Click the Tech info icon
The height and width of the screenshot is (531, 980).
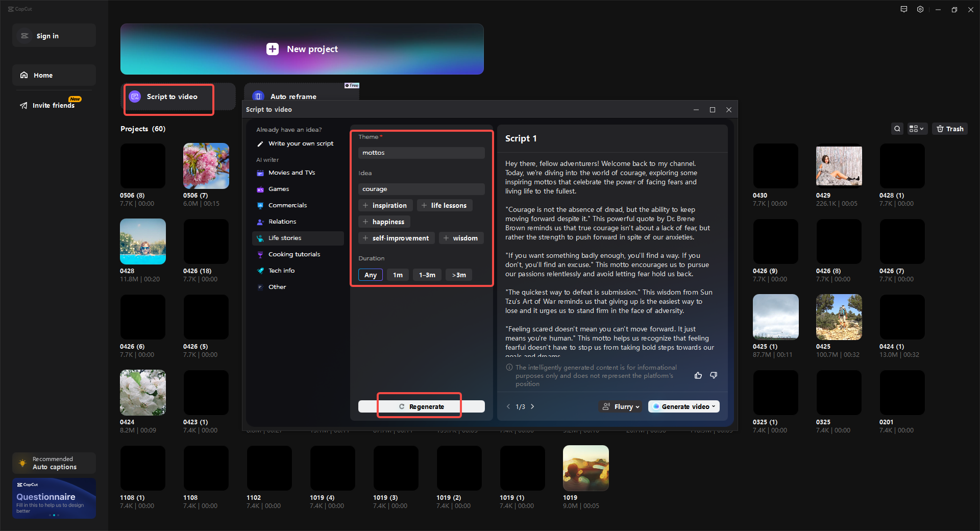260,271
